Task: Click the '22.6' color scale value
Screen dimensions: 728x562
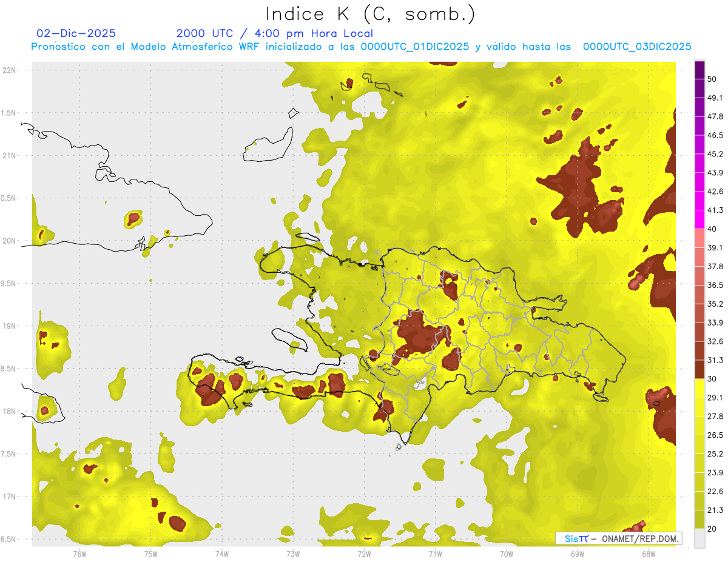Action: [715, 491]
